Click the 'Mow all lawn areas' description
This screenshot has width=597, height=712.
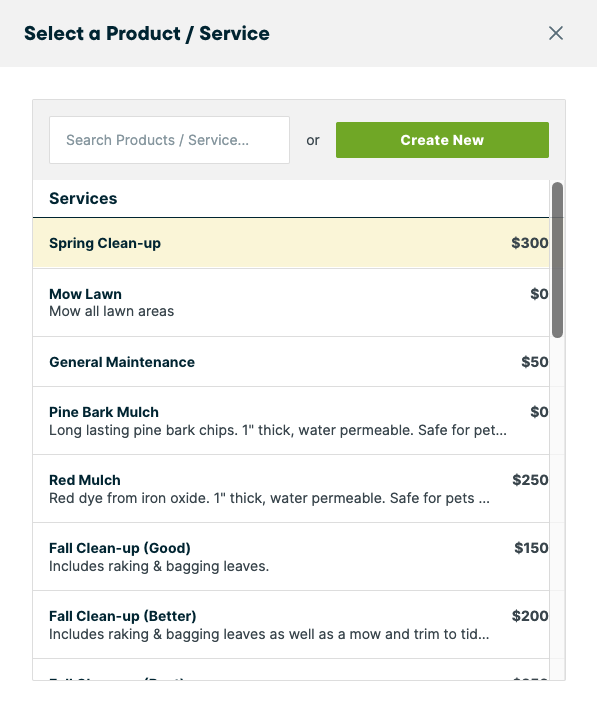[x=111, y=312]
